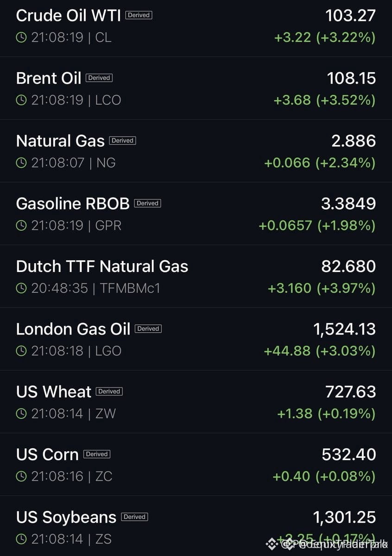Select the US Soybeans row title
This screenshot has width=392, height=556.
click(x=66, y=517)
